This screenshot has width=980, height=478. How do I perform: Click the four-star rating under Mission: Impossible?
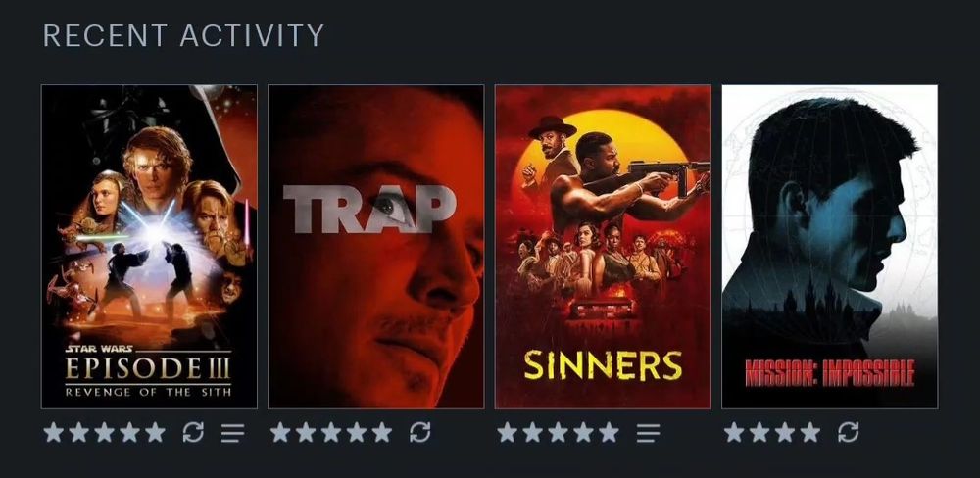(772, 432)
